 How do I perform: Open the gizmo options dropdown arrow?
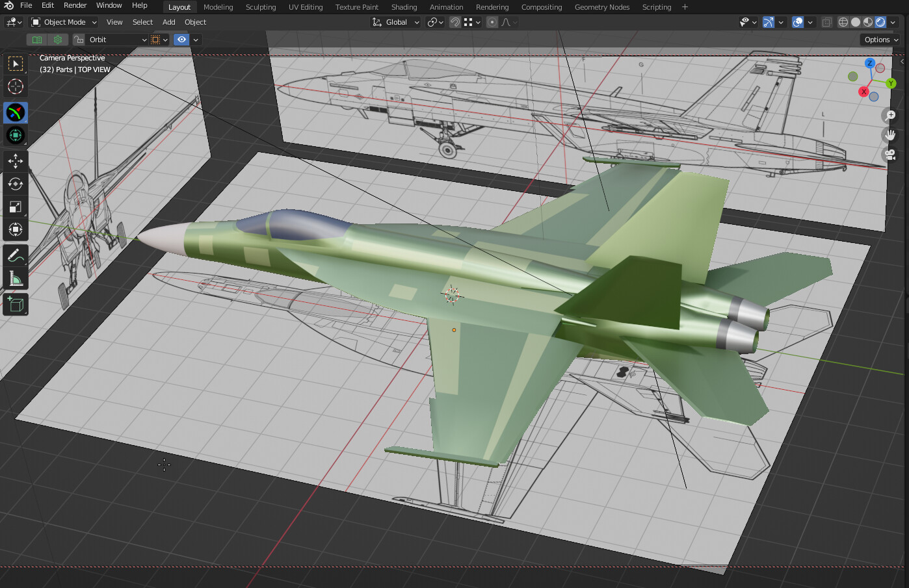pyautogui.click(x=781, y=22)
